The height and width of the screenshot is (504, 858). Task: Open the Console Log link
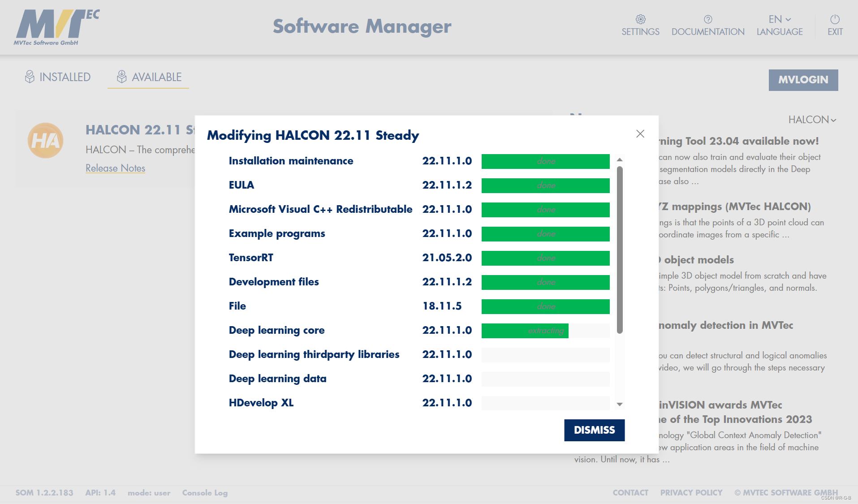click(x=205, y=493)
